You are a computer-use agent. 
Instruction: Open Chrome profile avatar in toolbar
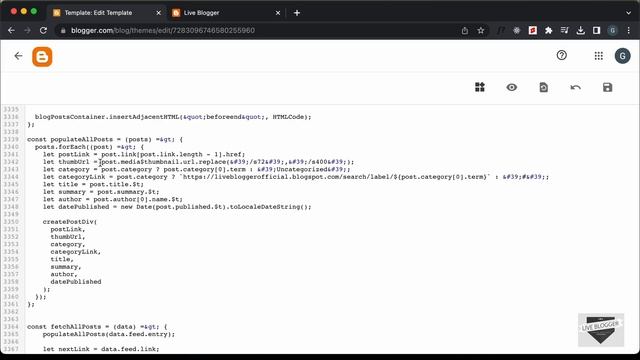(x=612, y=30)
